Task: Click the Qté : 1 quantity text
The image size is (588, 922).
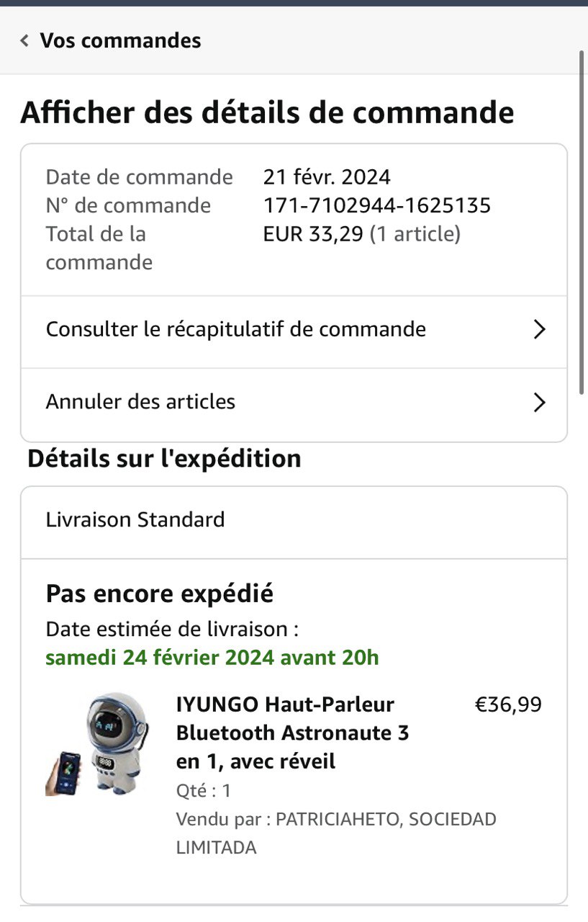Action: tap(203, 791)
